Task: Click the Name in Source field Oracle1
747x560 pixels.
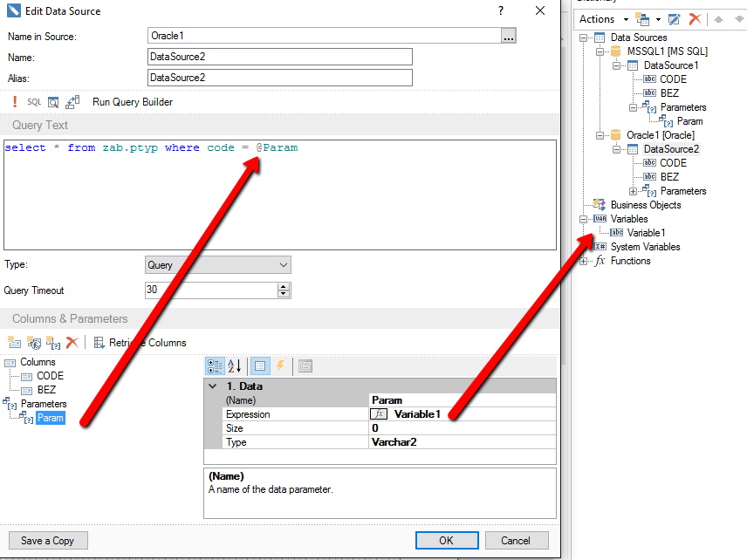Action: click(324, 36)
